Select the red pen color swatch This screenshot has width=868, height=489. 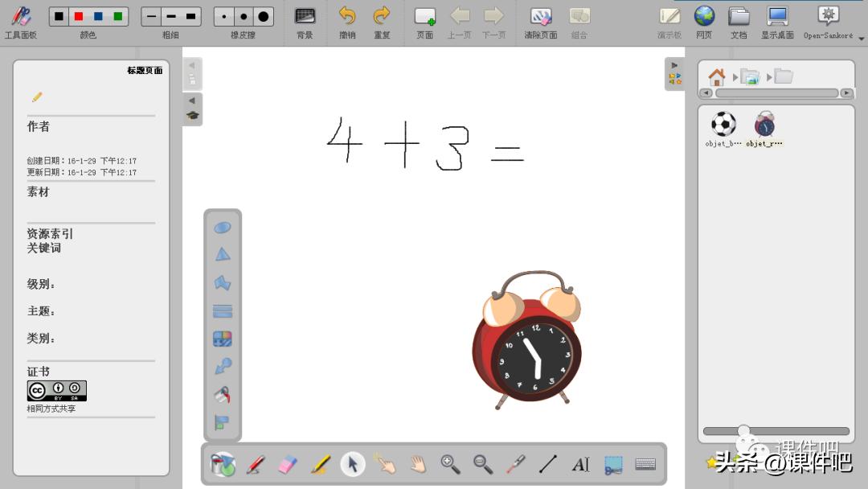point(79,17)
